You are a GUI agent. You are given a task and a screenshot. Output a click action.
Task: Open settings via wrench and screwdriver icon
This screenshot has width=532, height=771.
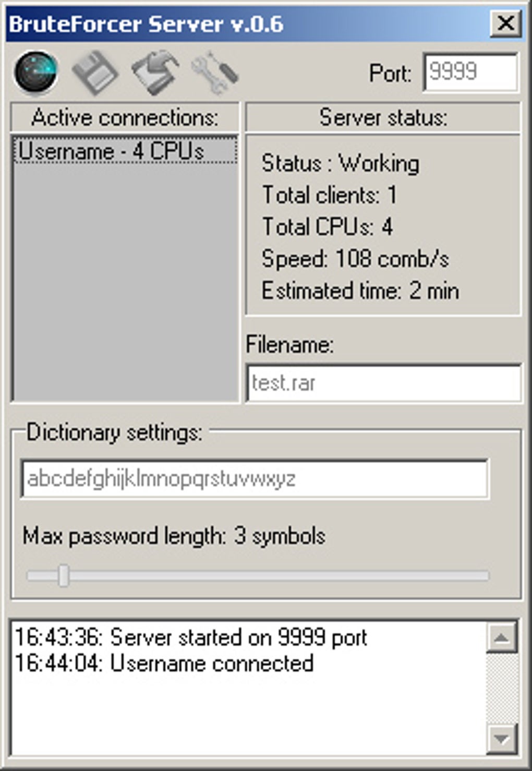(x=214, y=72)
